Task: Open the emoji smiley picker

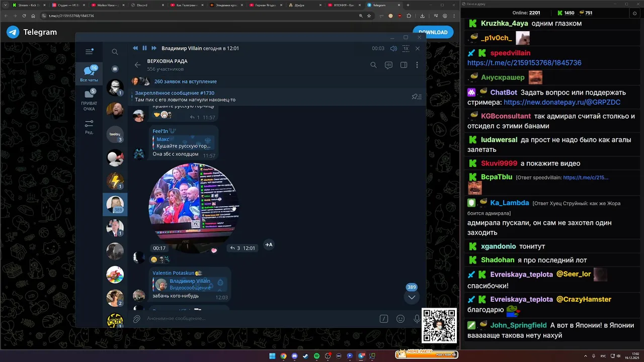Action: 400,319
